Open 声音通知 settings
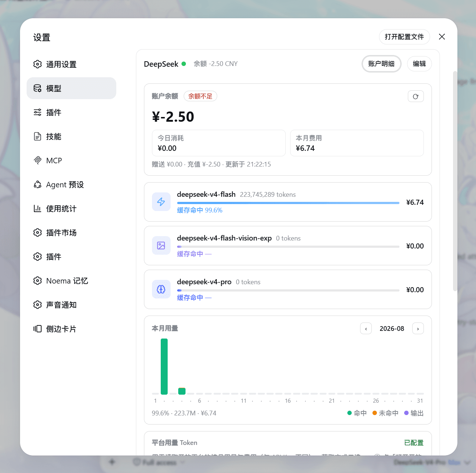The height and width of the screenshot is (473, 476). pos(71,305)
